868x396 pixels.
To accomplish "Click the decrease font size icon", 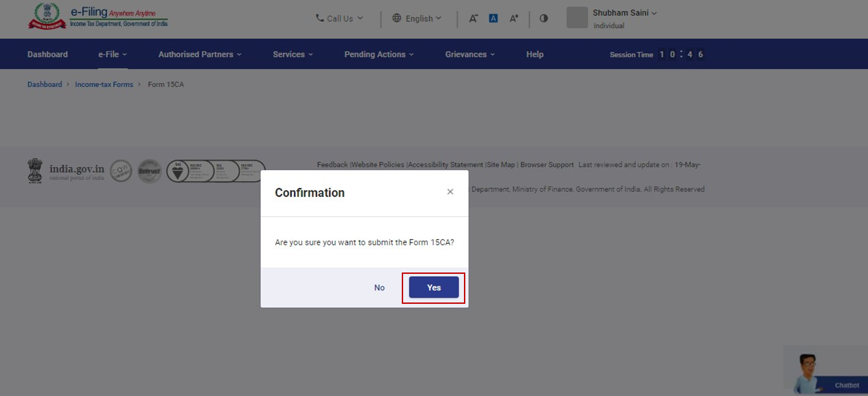I will tap(473, 18).
